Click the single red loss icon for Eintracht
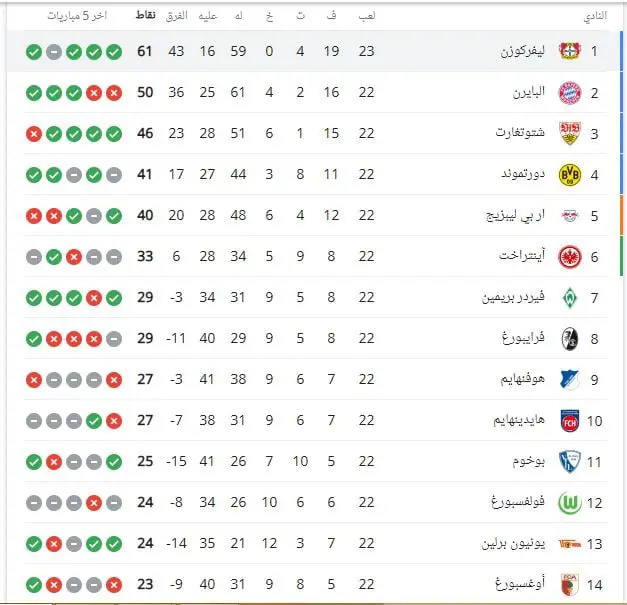Viewport: 627px width, 605px height. click(x=74, y=257)
